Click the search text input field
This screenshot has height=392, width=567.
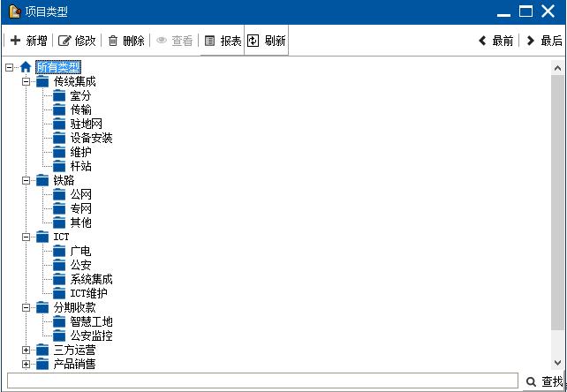tap(261, 381)
